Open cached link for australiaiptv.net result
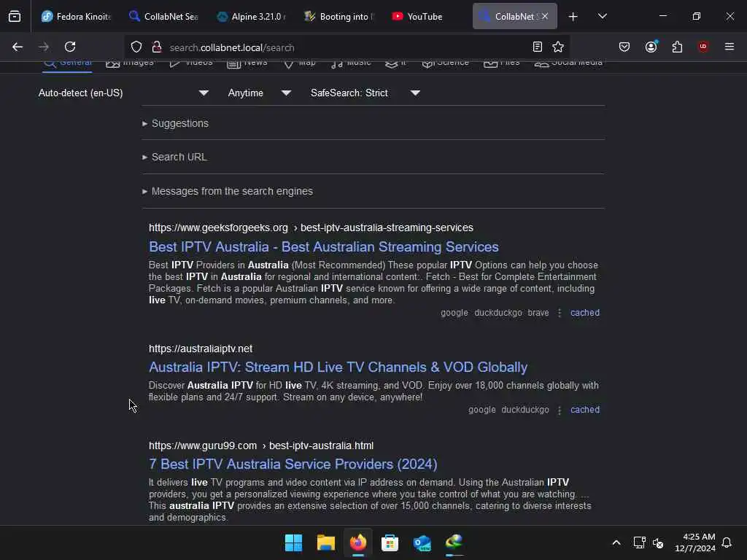The width and height of the screenshot is (747, 560). (x=585, y=410)
